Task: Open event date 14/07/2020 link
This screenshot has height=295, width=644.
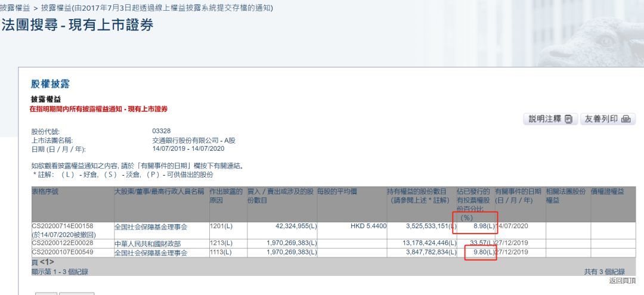Action: click(x=512, y=226)
